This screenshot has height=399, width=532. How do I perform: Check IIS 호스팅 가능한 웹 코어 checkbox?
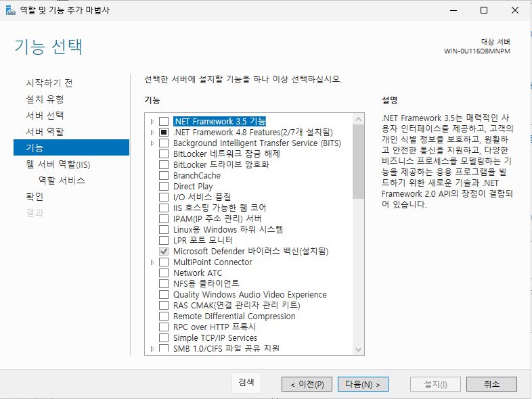(x=164, y=208)
